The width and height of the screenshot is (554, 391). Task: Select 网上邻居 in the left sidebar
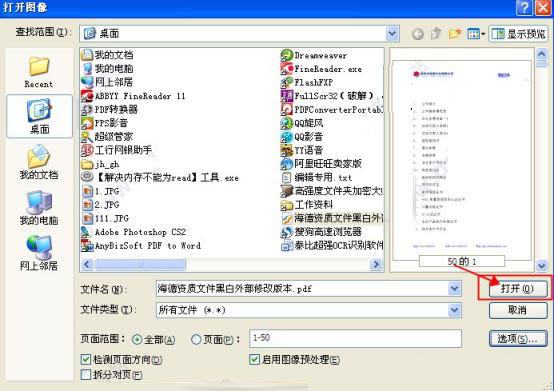pos(39,253)
